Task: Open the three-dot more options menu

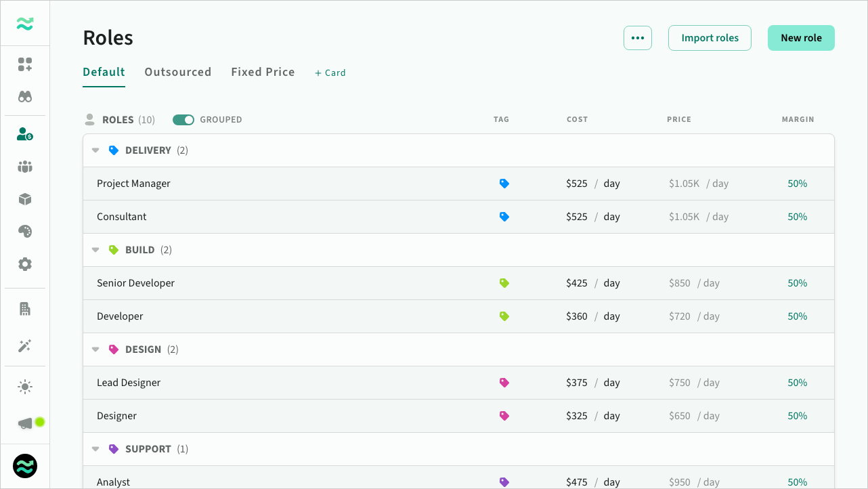Action: click(638, 38)
